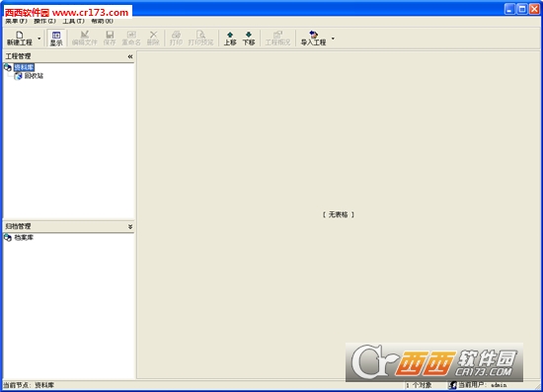
Task: Open the 工具 menu in the menu bar
Action: point(73,22)
